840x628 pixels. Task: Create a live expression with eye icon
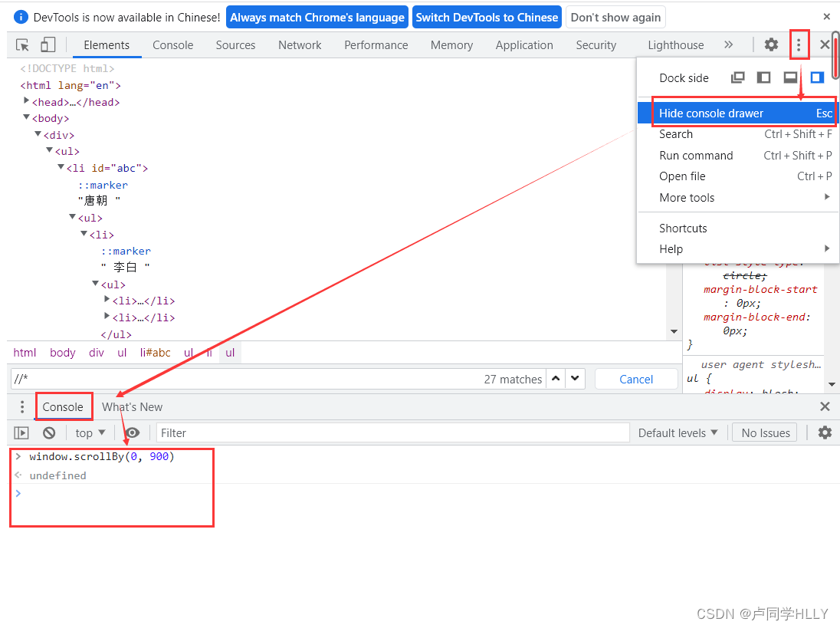tap(132, 432)
